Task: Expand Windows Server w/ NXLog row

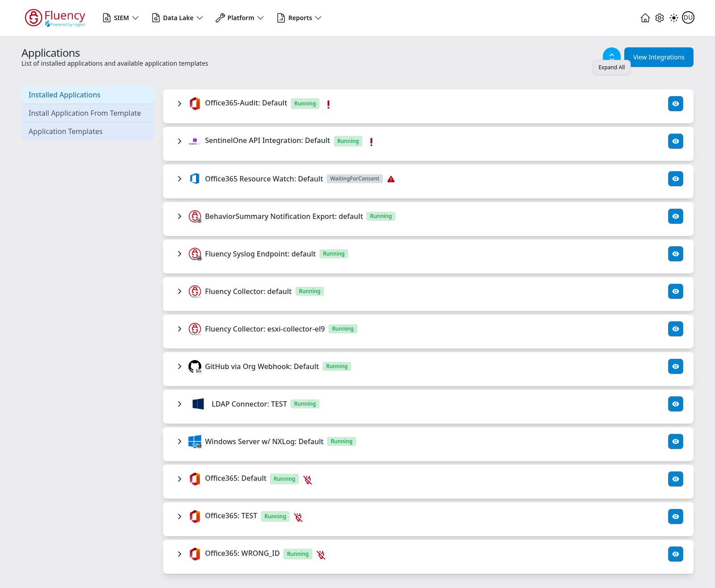Action: (180, 441)
